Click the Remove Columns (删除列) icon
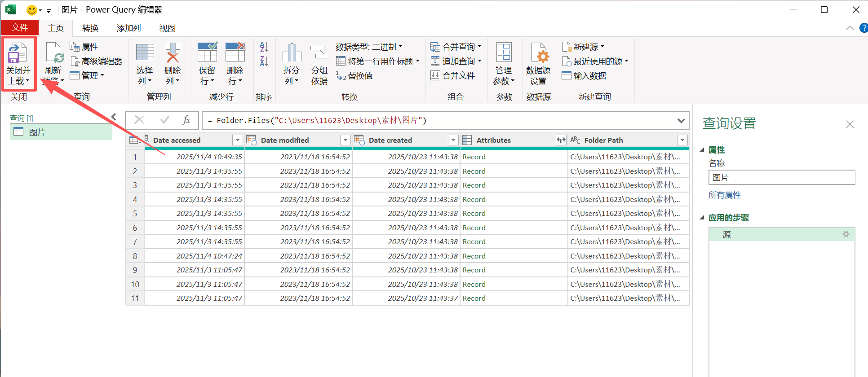868x377 pixels. coord(173,52)
